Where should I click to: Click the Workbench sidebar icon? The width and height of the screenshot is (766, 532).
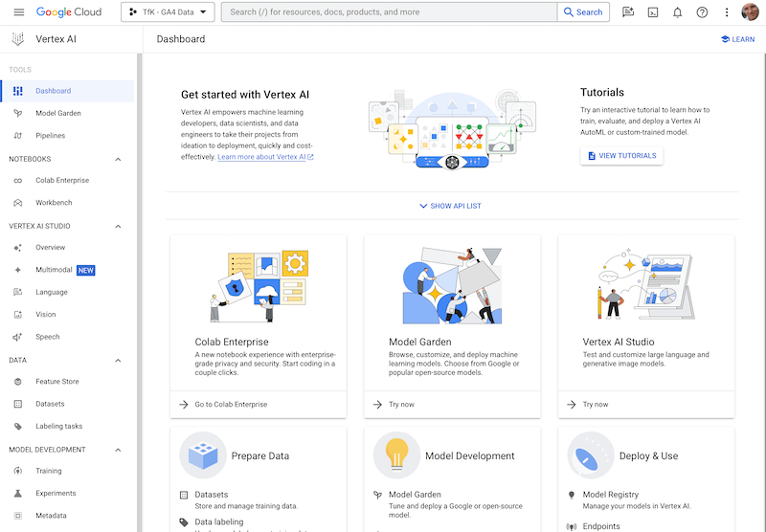click(x=18, y=203)
